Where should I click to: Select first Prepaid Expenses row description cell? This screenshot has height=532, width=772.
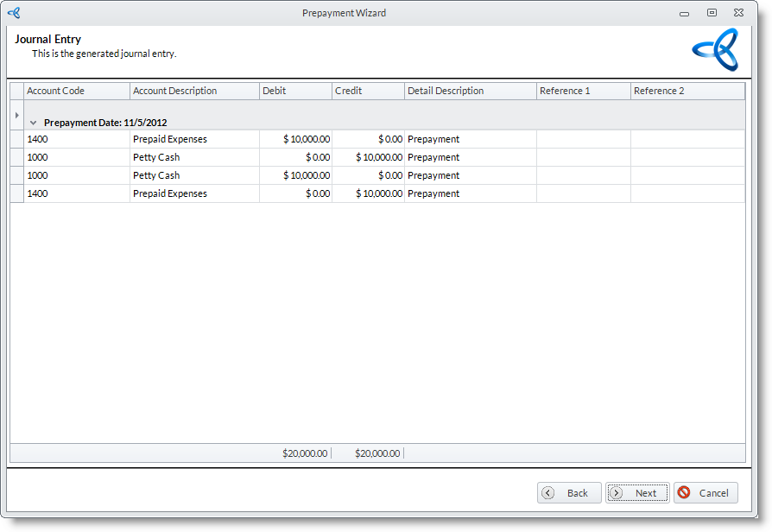pyautogui.click(x=194, y=139)
